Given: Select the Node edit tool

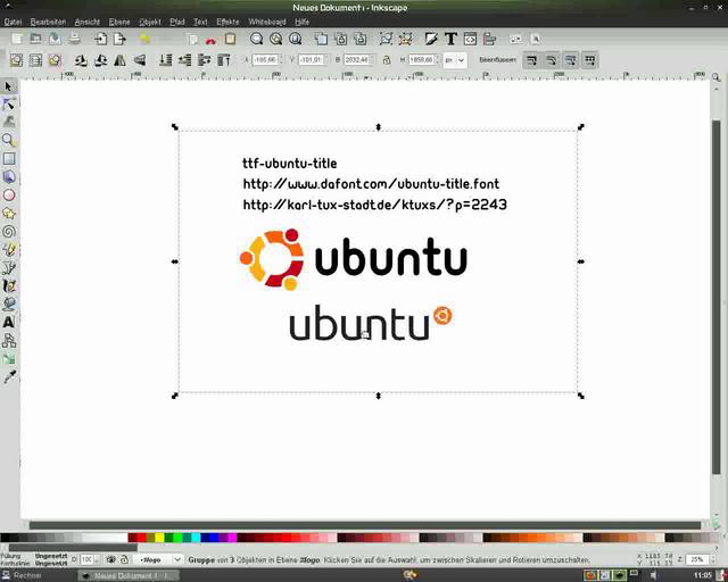Looking at the screenshot, I should click(9, 104).
